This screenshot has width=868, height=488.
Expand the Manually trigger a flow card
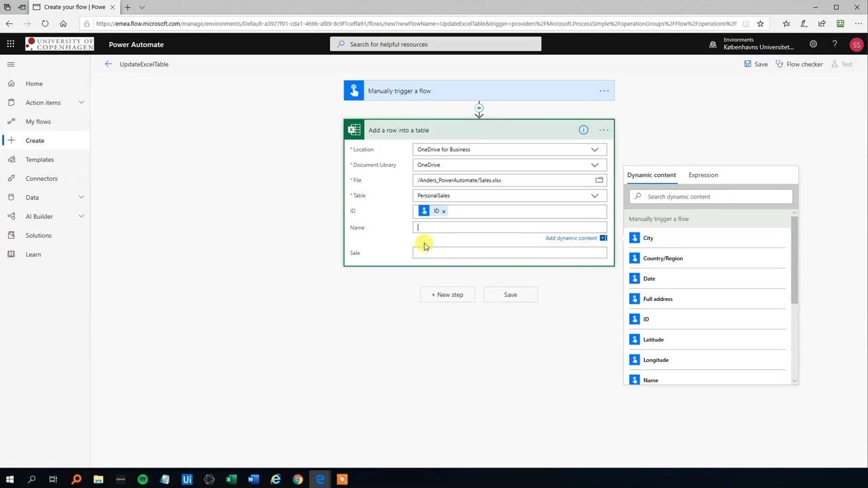pyautogui.click(x=479, y=91)
